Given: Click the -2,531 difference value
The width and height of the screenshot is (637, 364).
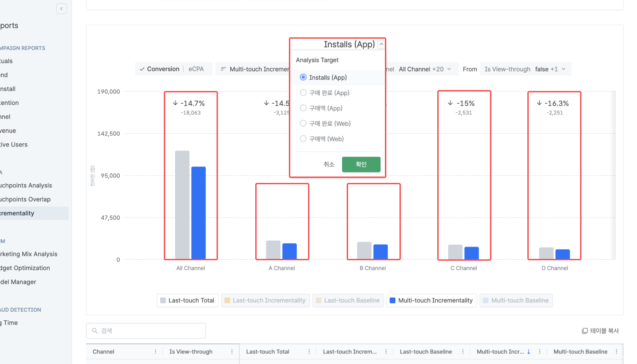Looking at the screenshot, I should (x=464, y=113).
